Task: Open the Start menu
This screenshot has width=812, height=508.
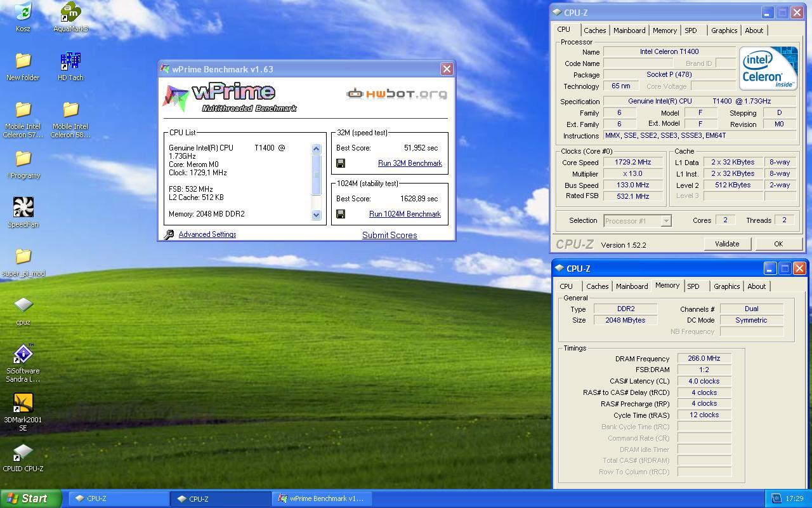Action: pyautogui.click(x=31, y=498)
